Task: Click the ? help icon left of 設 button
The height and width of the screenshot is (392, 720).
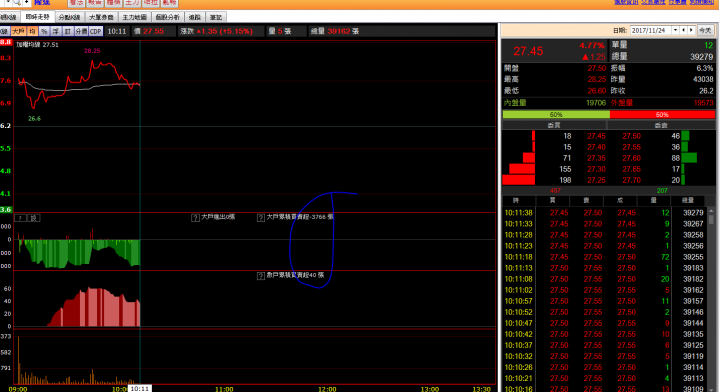Action: coord(21,218)
